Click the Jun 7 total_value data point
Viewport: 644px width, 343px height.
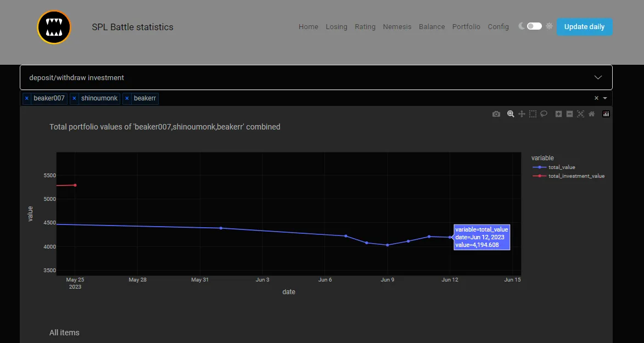[x=346, y=236]
